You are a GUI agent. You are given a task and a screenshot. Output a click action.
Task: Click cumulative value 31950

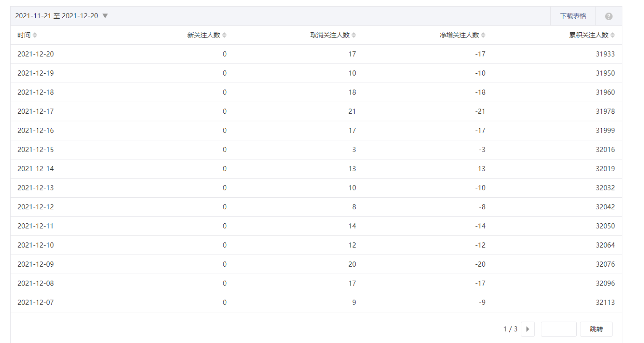(x=605, y=73)
